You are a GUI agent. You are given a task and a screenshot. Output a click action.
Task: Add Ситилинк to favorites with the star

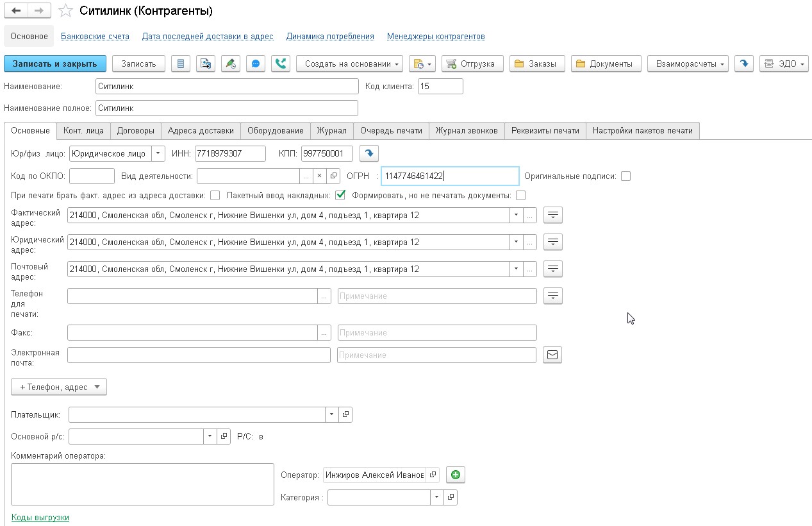click(65, 11)
